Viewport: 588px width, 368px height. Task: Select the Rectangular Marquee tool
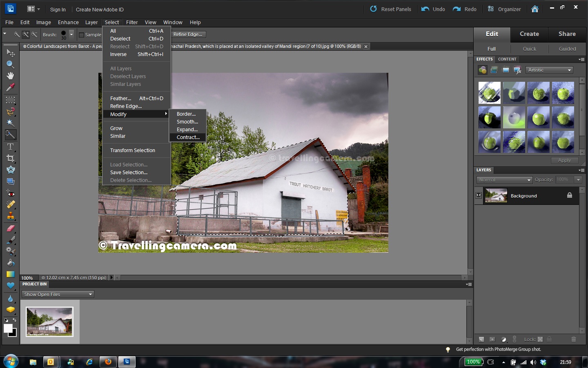[x=10, y=100]
